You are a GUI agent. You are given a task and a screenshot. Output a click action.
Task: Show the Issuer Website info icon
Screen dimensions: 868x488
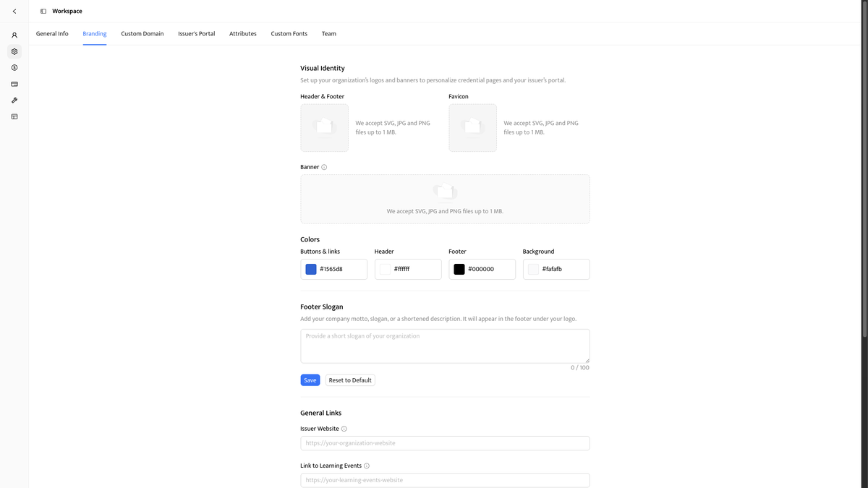(344, 429)
